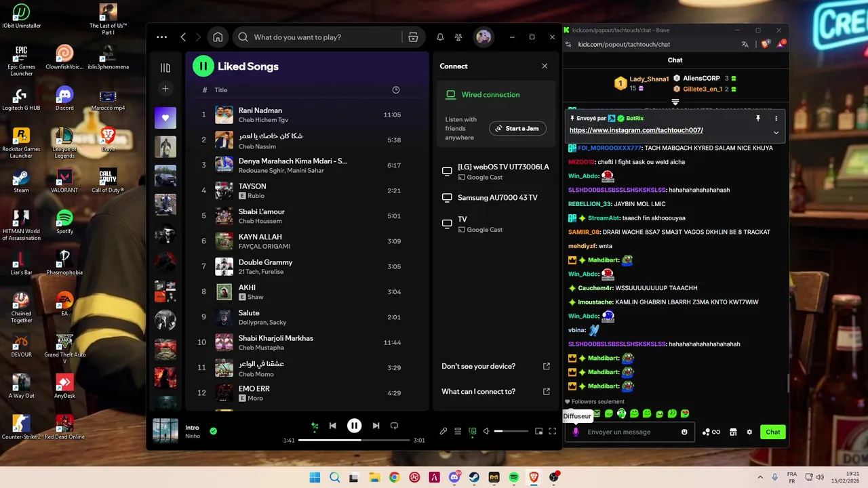Click the Kick chat message input
Image resolution: width=868 pixels, height=488 pixels.
630,432
